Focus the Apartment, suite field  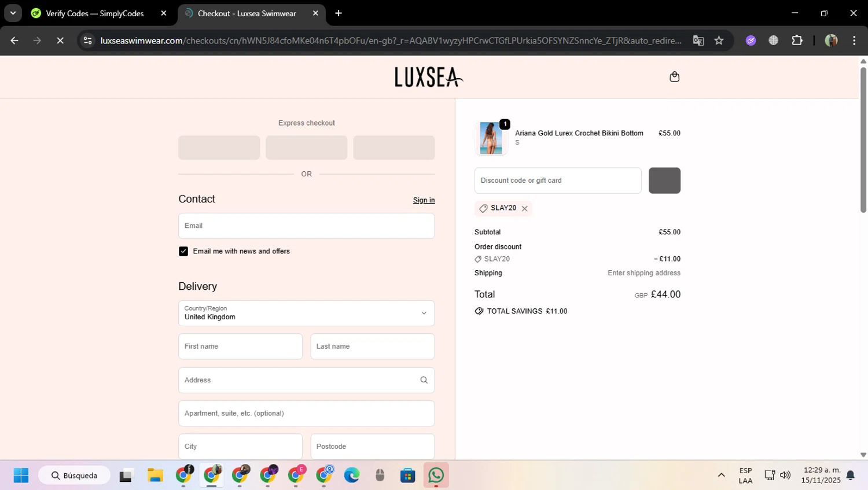[307, 413]
